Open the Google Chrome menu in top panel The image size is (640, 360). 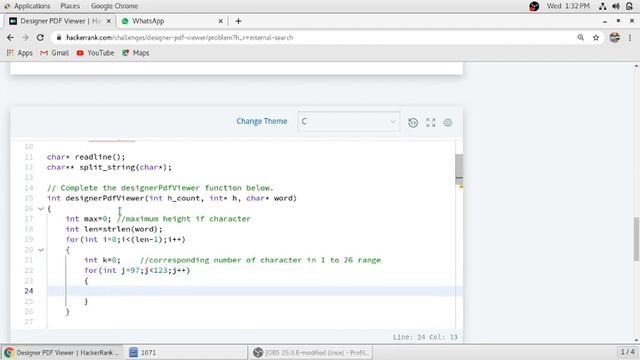click(114, 6)
